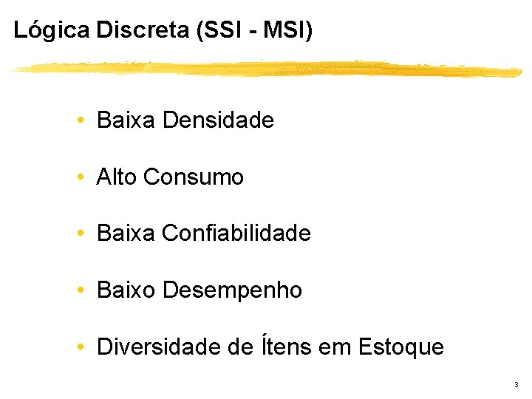Click the word "Consumo"

194,177
